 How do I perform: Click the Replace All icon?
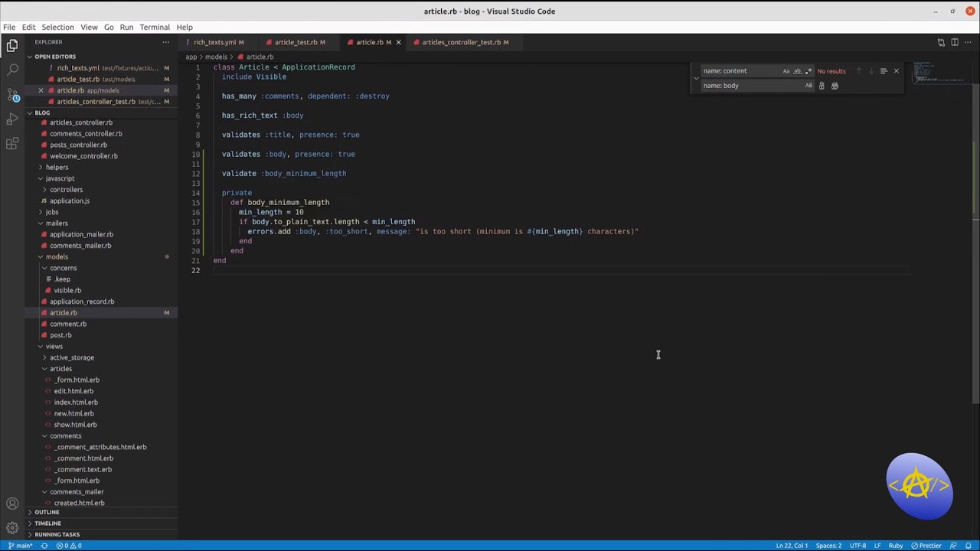(835, 86)
